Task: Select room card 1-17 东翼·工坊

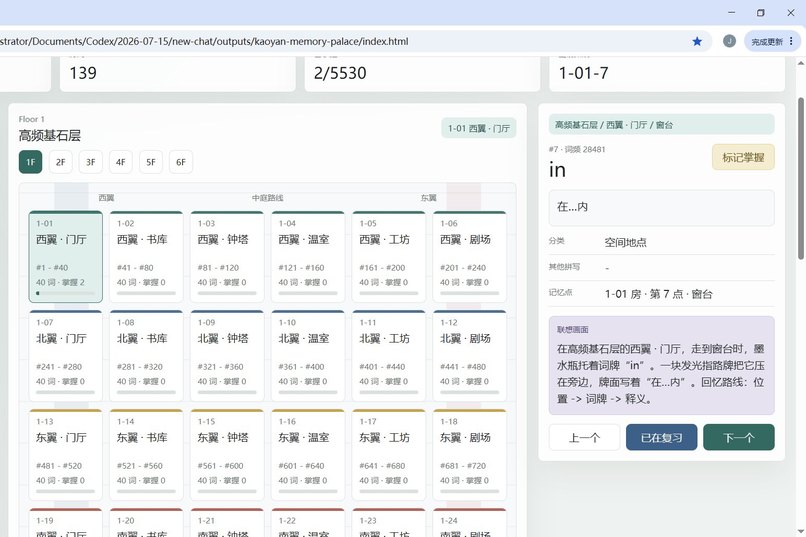Action: pyautogui.click(x=389, y=455)
